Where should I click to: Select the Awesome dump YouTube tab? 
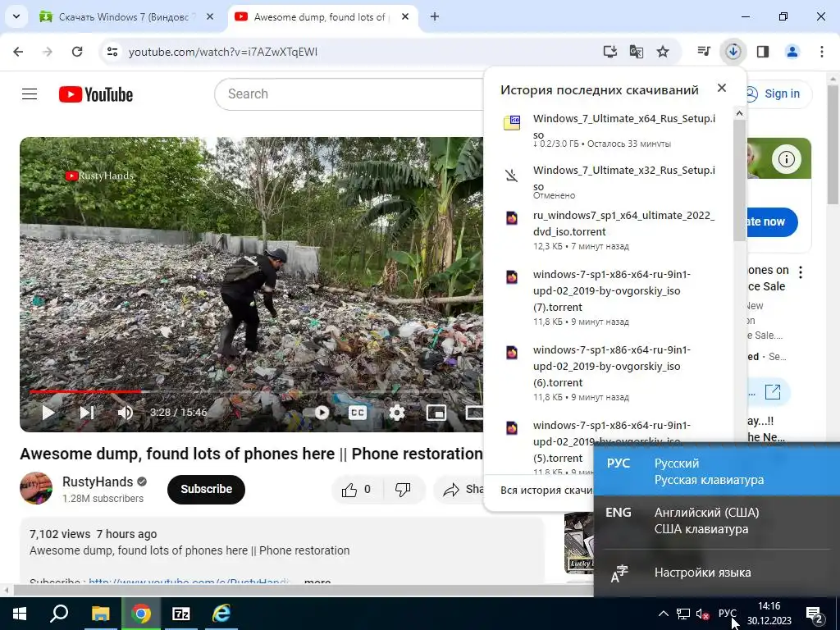320,17
